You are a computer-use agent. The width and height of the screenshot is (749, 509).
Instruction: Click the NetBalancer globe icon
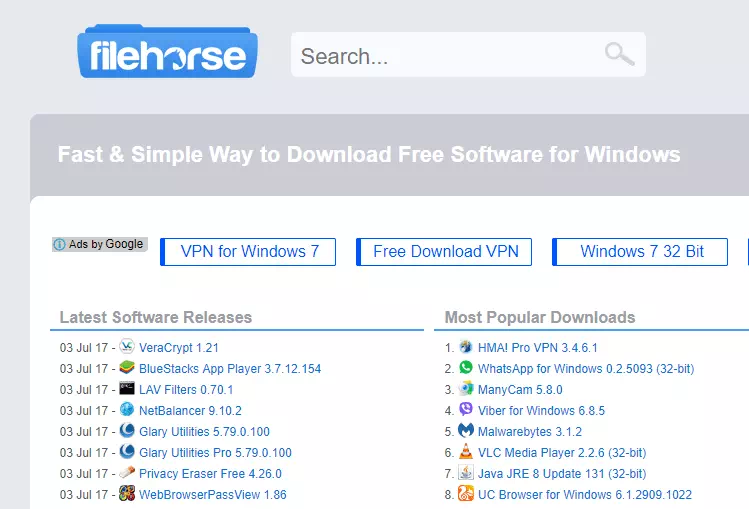127,409
